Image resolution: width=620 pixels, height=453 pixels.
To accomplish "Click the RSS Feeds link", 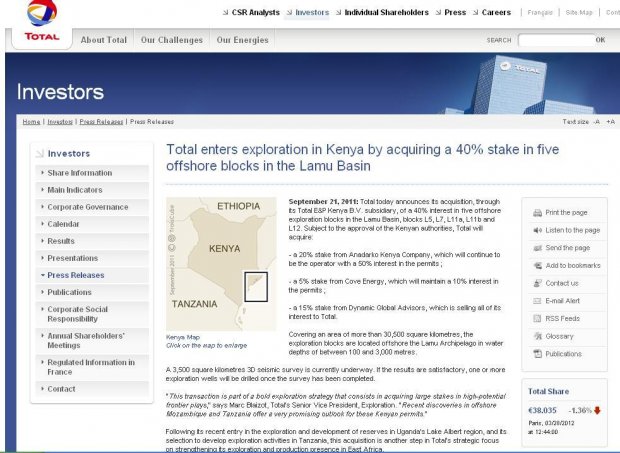I will click(562, 319).
